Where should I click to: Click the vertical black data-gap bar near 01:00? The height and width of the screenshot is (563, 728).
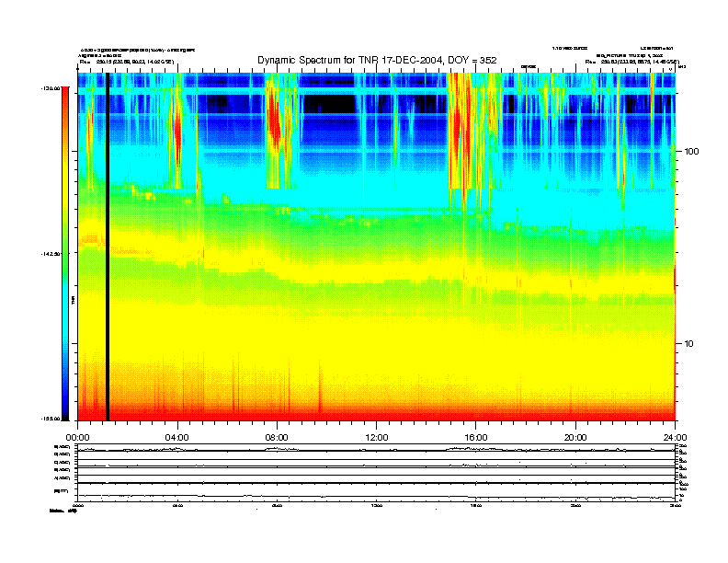(108, 247)
